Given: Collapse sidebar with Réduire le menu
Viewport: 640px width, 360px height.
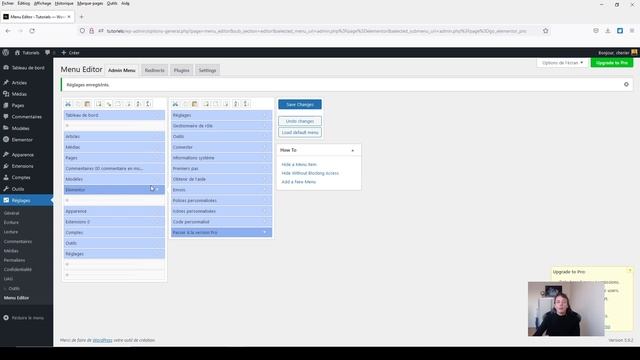Looking at the screenshot, I should tap(27, 318).
